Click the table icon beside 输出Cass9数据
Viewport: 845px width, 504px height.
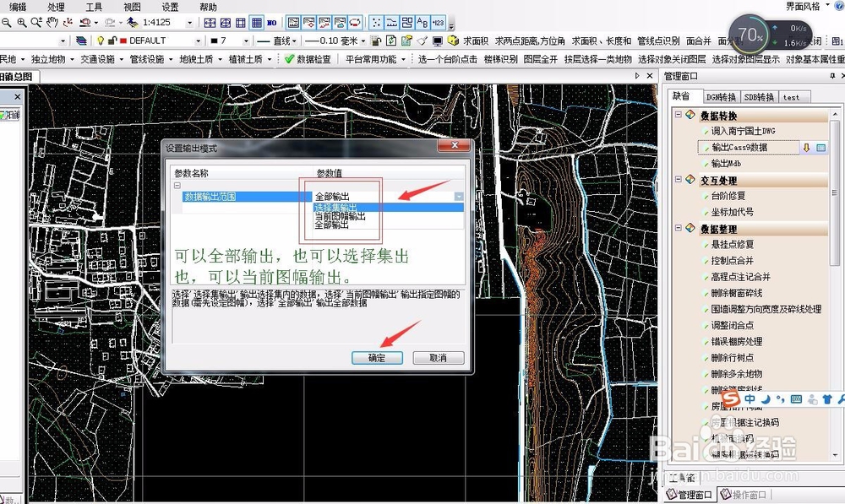click(820, 148)
